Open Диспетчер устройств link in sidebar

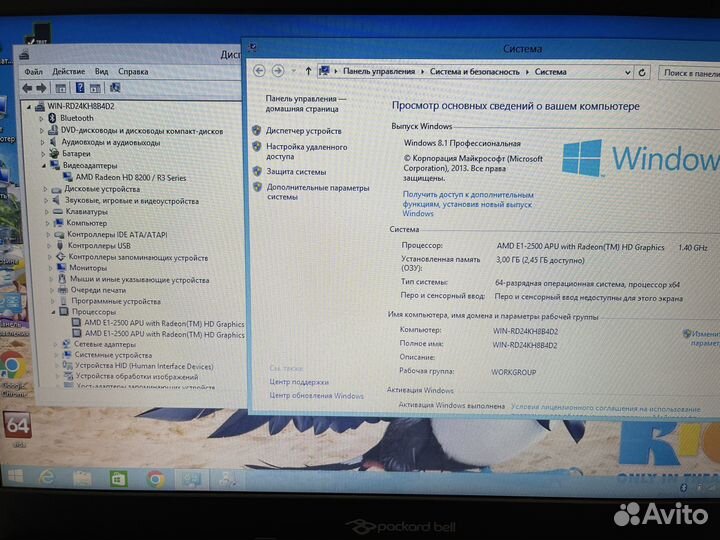point(304,131)
